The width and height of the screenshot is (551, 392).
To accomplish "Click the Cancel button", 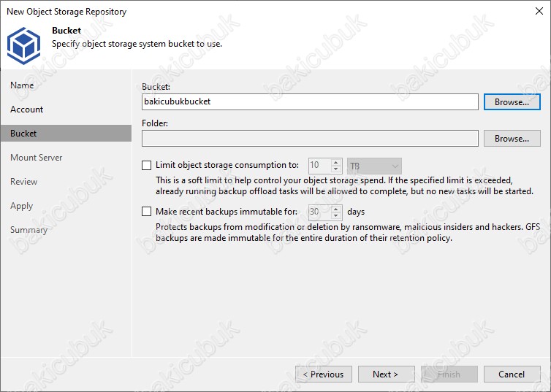I will point(512,374).
